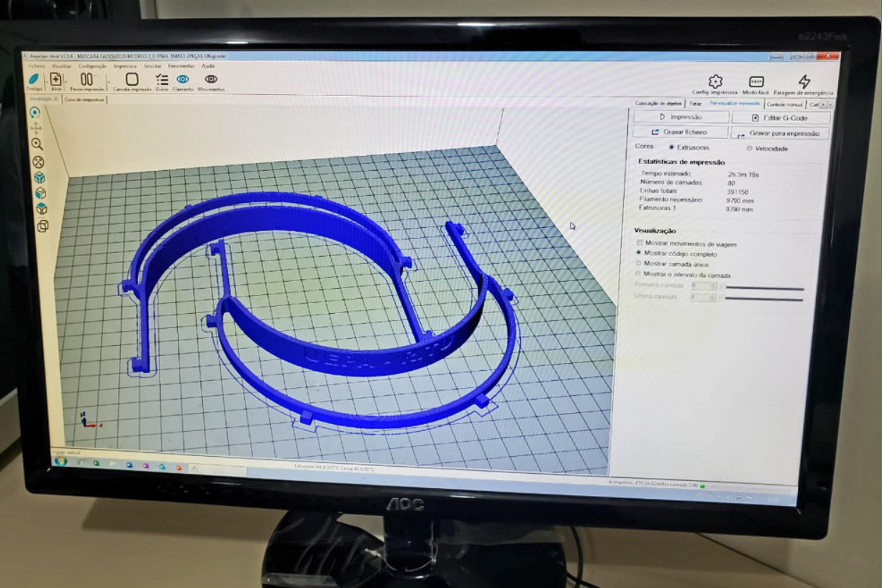Select Velocidade color radio button

click(749, 149)
